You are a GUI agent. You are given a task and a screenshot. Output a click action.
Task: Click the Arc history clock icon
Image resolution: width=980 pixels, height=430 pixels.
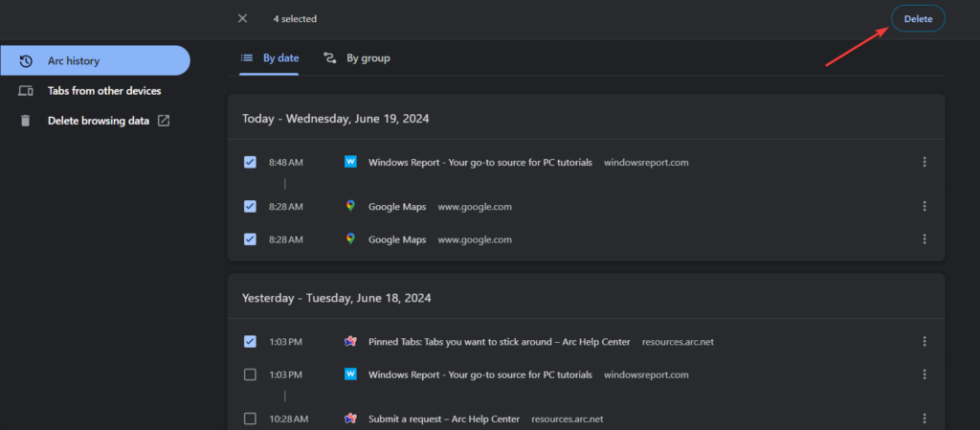click(26, 60)
